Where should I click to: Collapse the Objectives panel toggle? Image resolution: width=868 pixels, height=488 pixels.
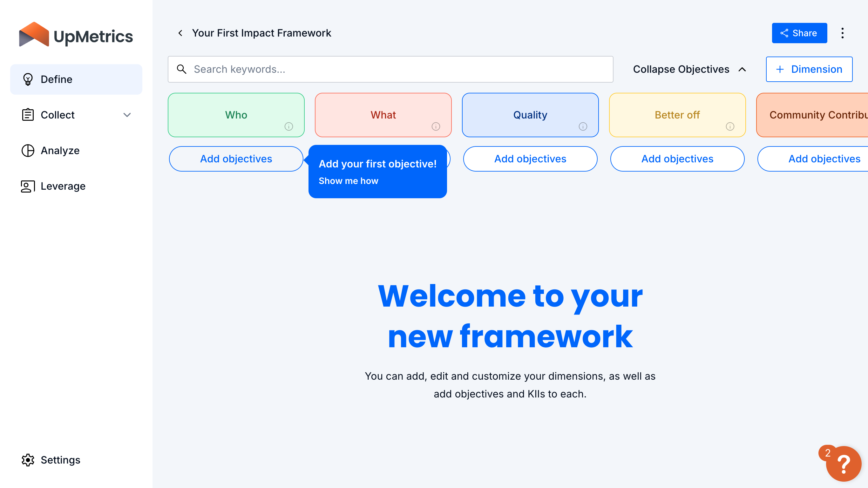tap(690, 69)
